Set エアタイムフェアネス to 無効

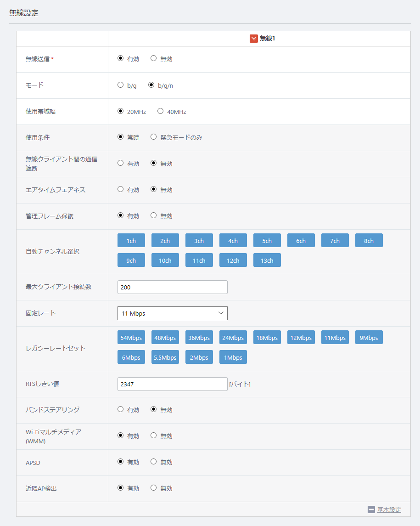pyautogui.click(x=153, y=189)
